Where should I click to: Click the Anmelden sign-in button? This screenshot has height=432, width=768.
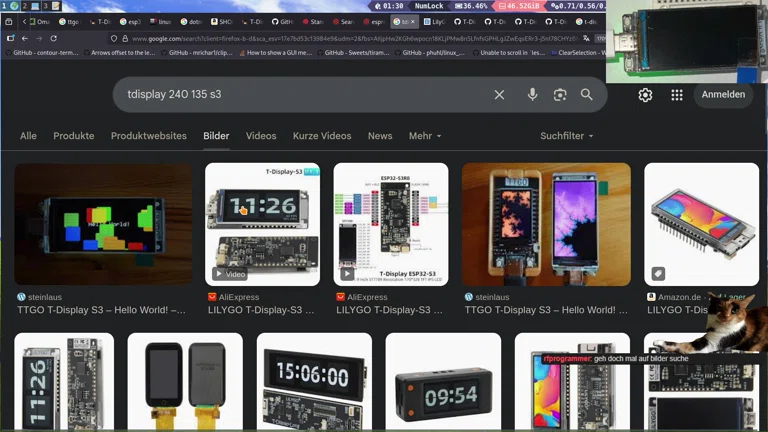pos(723,95)
